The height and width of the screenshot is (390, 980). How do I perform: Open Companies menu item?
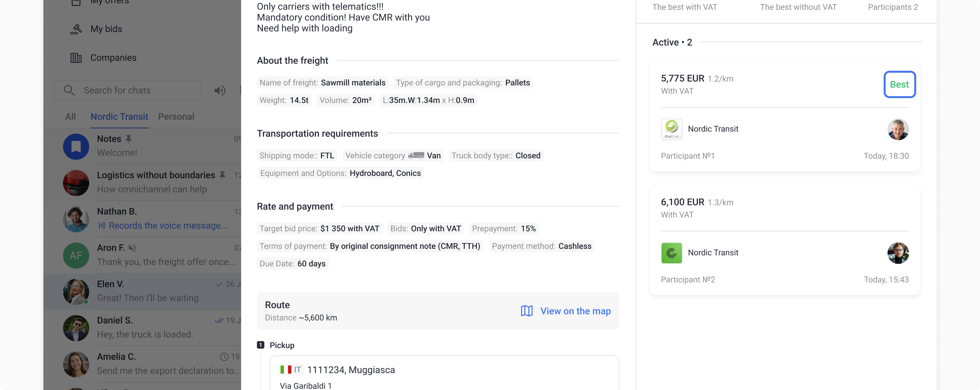[x=113, y=58]
